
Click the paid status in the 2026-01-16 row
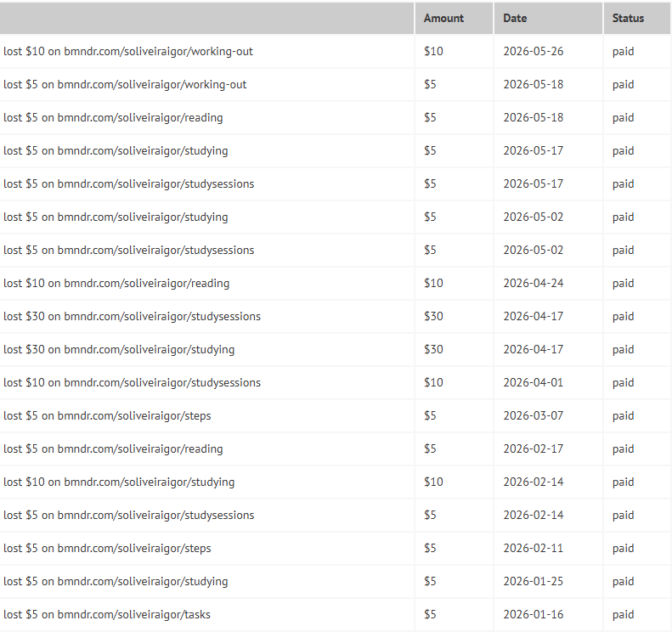point(623,615)
